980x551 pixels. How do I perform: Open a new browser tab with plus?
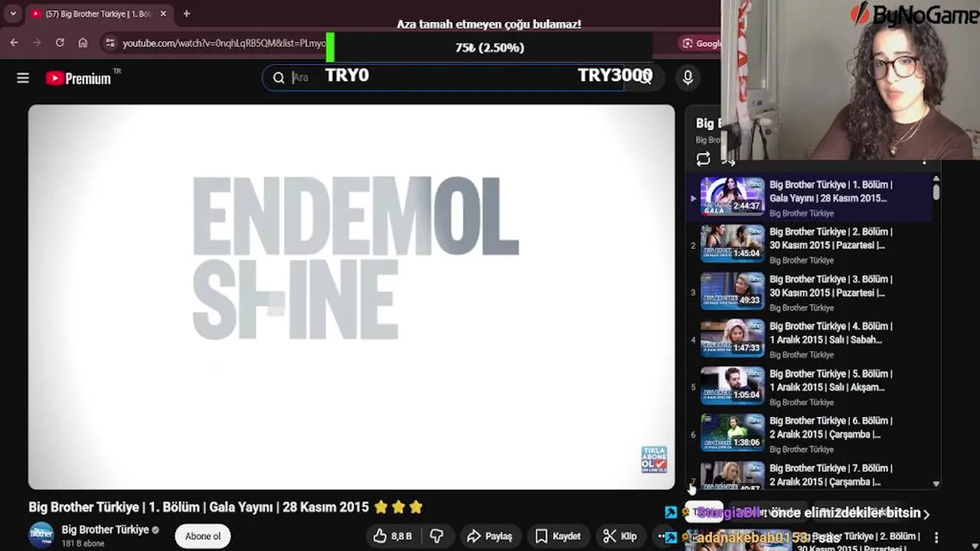187,14
